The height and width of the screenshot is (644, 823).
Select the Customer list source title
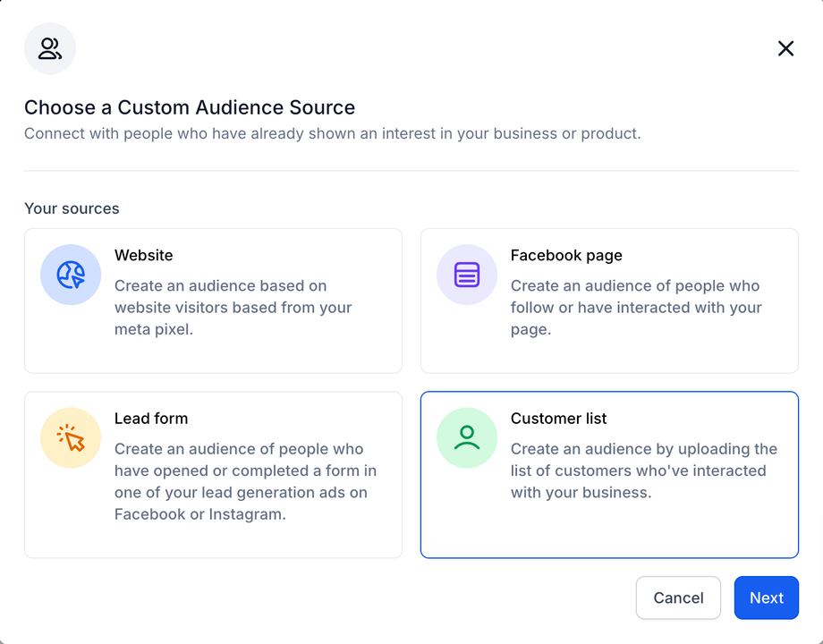click(558, 419)
